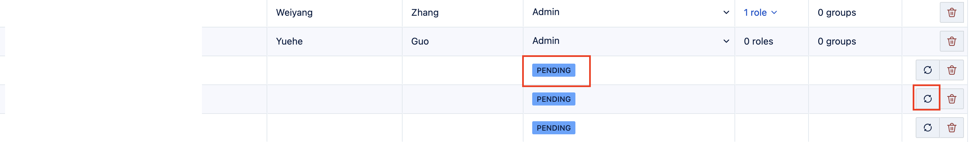Screen dimensions: 980x142
Task: Select the first name cell "Yuehe"
Action: (289, 41)
